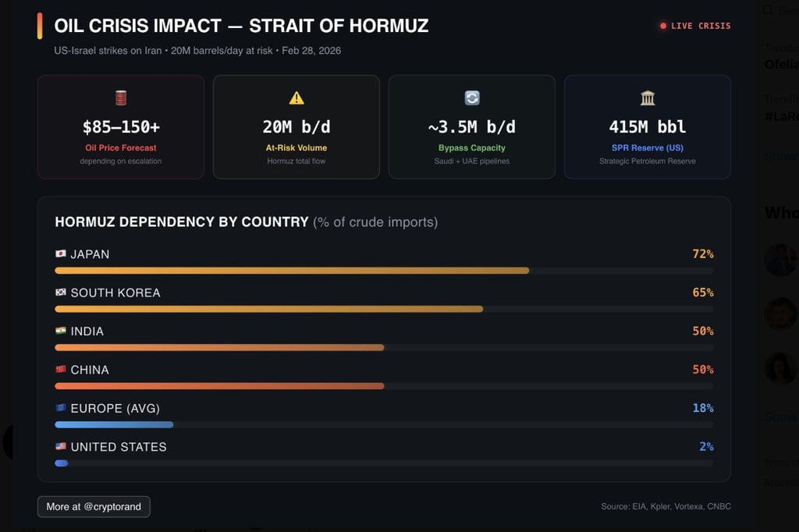Click the first profile avatar in sidebar

[x=780, y=260]
